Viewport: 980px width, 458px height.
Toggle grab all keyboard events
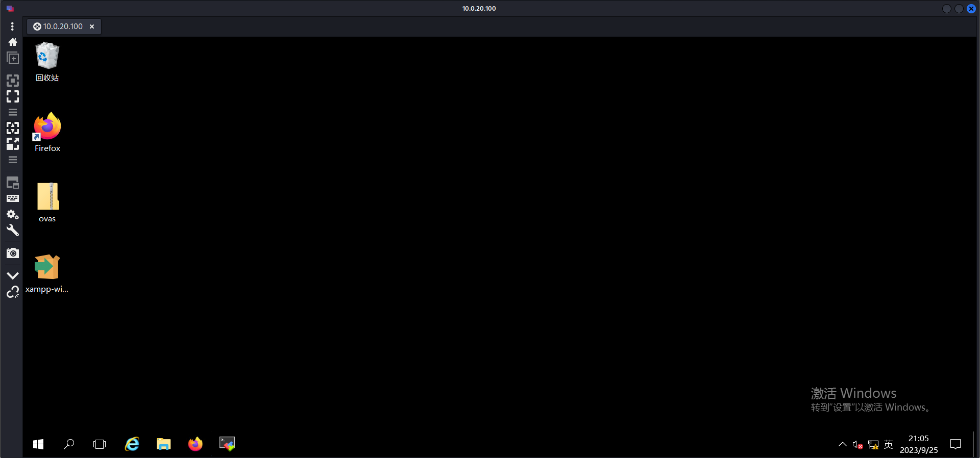[x=12, y=198]
